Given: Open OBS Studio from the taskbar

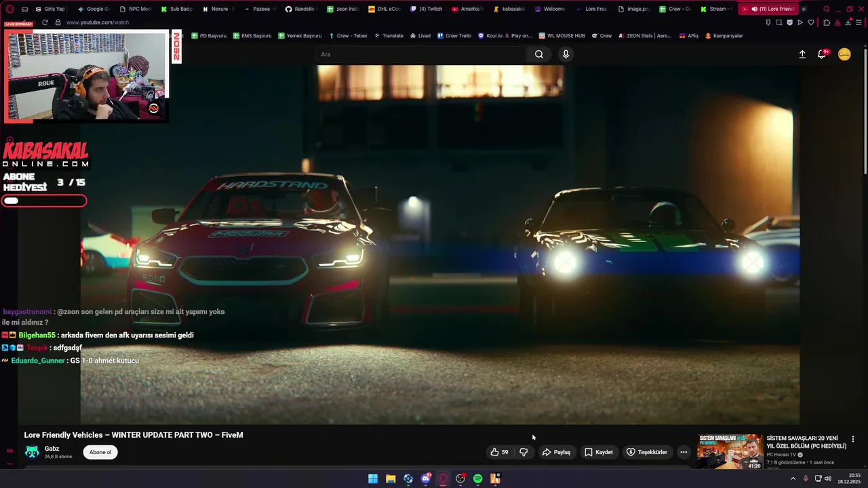Looking at the screenshot, I should pos(460,479).
